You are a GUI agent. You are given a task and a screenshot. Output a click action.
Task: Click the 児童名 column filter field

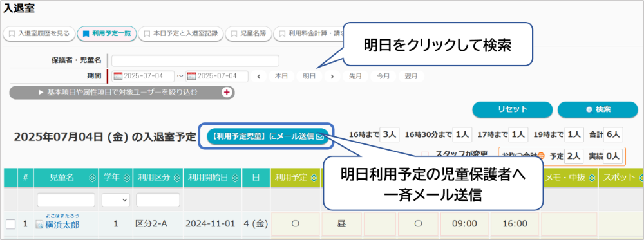click(x=66, y=200)
